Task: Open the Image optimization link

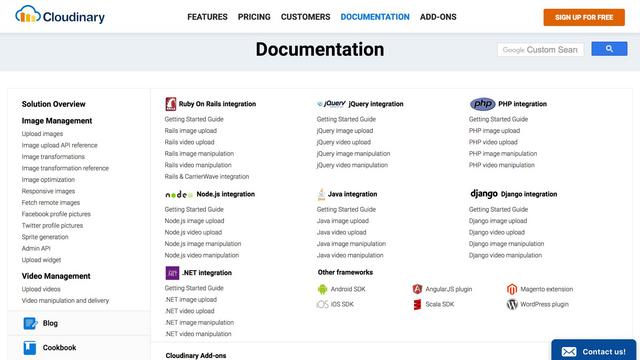Action: 48,180
